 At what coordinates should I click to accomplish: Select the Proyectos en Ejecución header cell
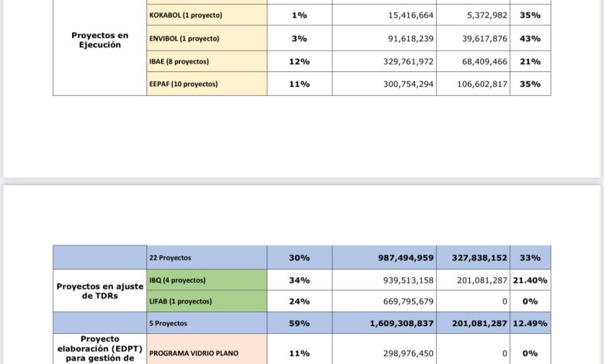point(100,40)
